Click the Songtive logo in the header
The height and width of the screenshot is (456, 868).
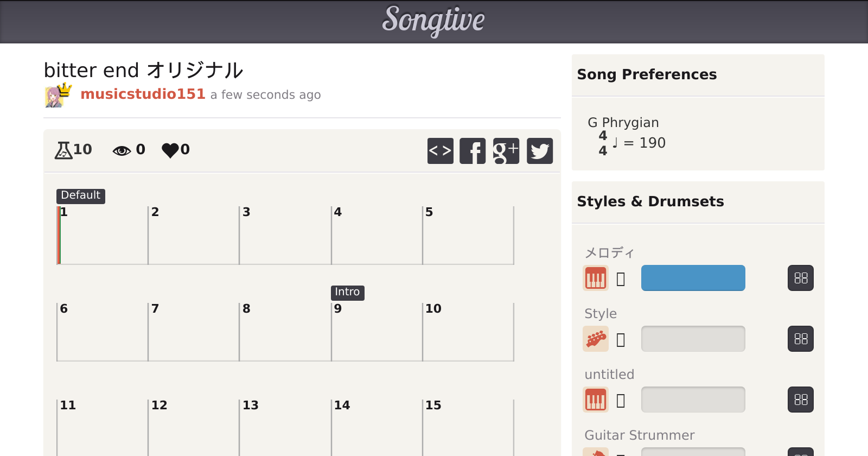click(x=433, y=21)
